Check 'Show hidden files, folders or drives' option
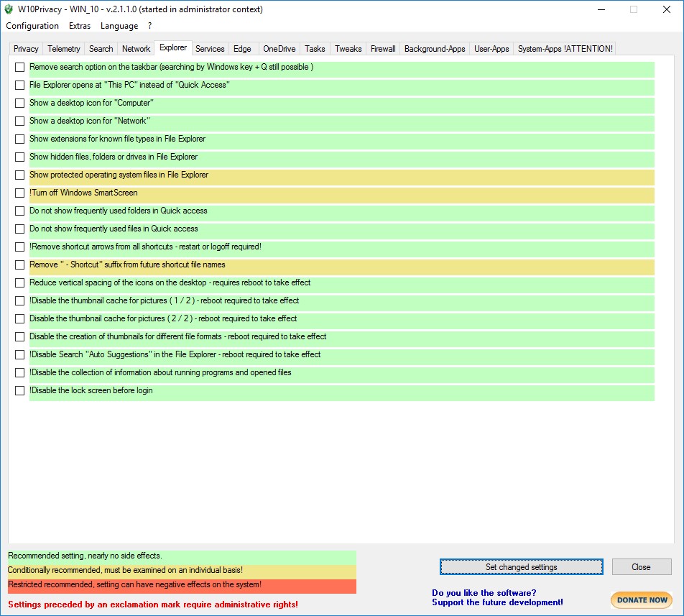This screenshot has height=616, width=684. 20,157
